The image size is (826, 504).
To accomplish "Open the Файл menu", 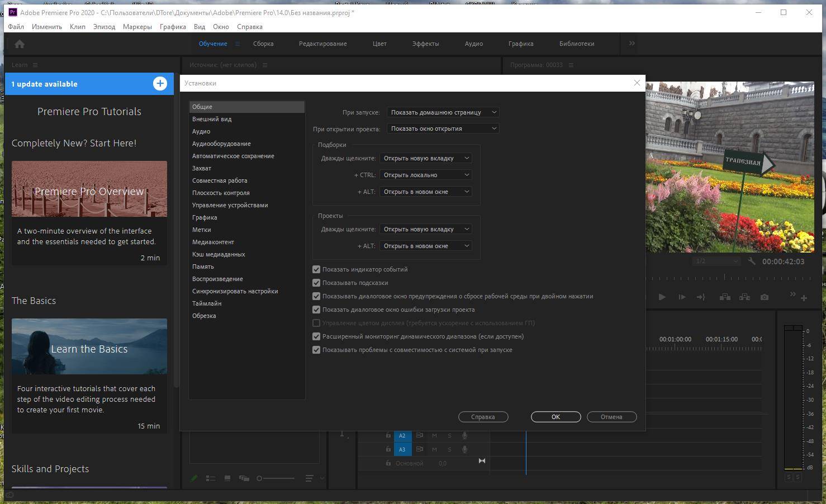I will [x=16, y=26].
